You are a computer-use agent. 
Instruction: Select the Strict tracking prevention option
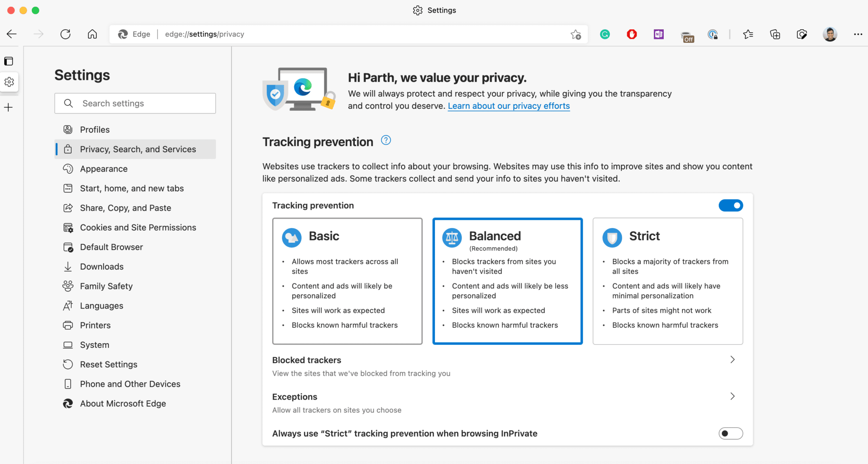[668, 281]
